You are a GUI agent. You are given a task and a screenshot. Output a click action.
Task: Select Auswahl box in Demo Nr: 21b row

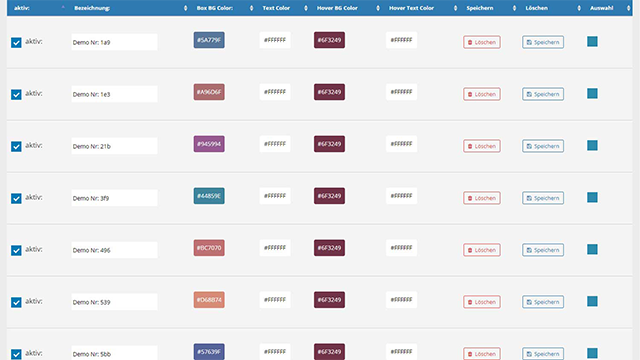pyautogui.click(x=592, y=145)
